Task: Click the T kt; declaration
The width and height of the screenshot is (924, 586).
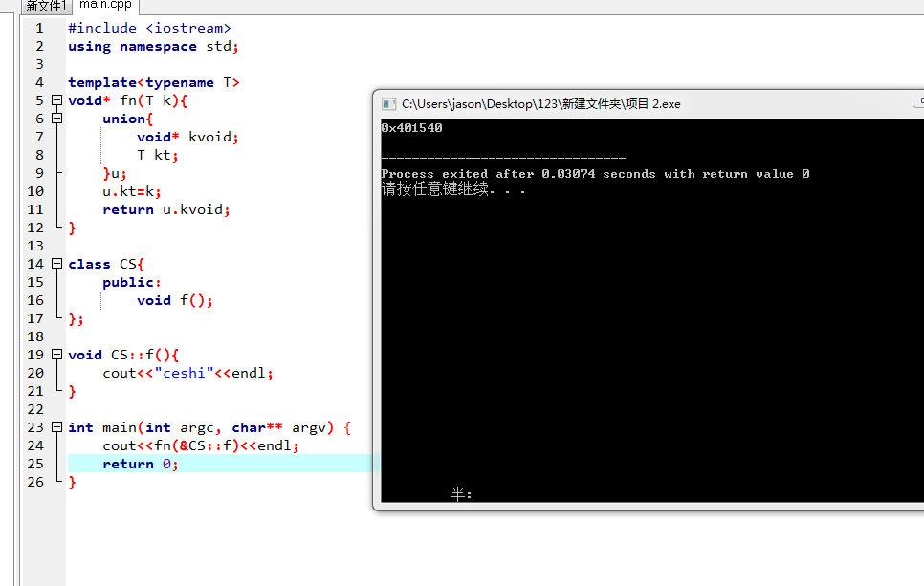Action: pyautogui.click(x=157, y=156)
